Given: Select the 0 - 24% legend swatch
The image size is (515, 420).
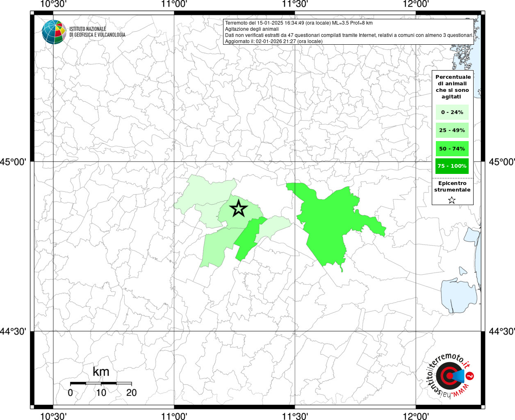Looking at the screenshot, I should 452,112.
